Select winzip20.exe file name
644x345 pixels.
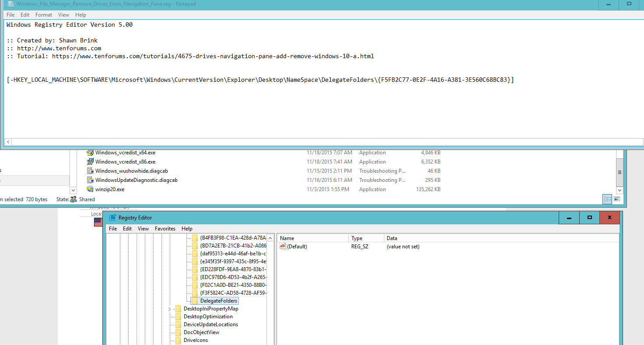click(110, 189)
